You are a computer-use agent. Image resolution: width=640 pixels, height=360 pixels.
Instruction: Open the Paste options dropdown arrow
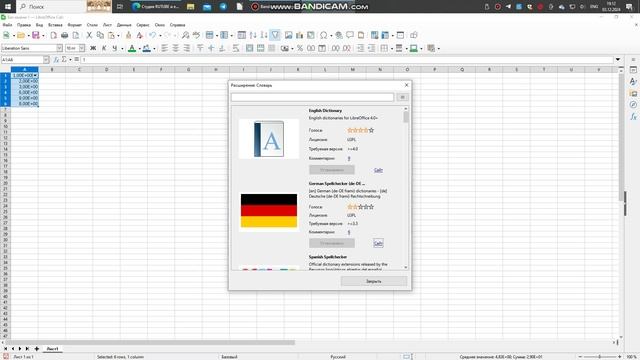coord(118,35)
